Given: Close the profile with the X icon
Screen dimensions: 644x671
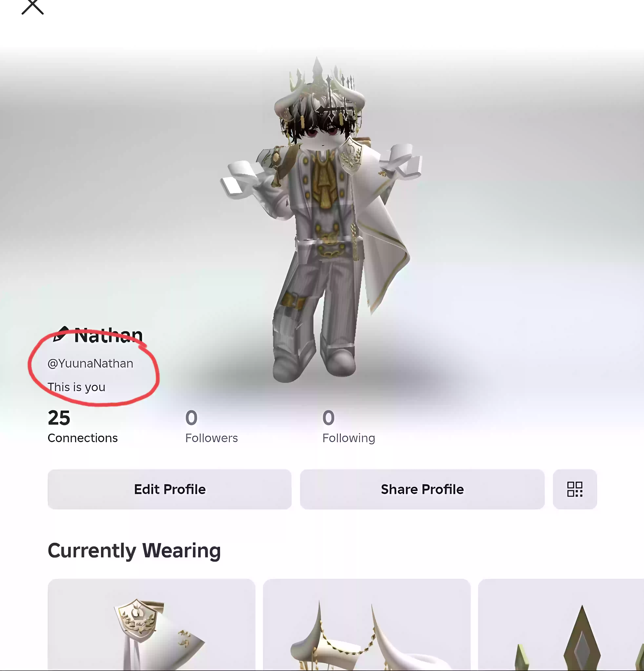Looking at the screenshot, I should coord(32,7).
